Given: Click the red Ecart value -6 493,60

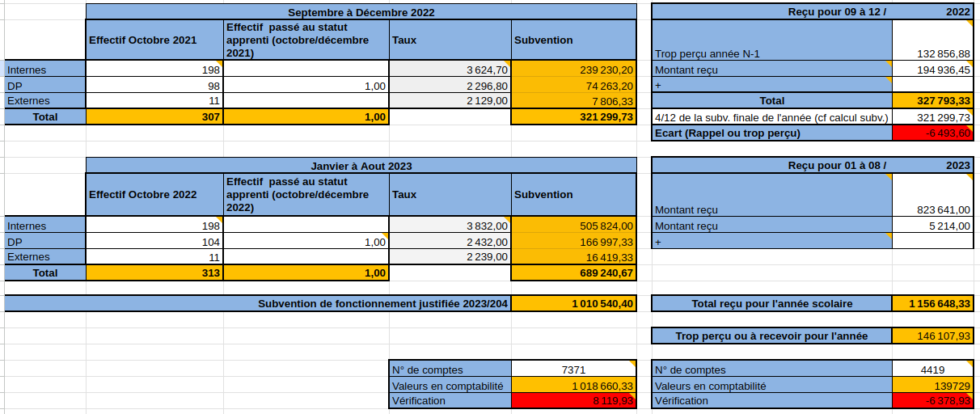Looking at the screenshot, I should click(932, 133).
